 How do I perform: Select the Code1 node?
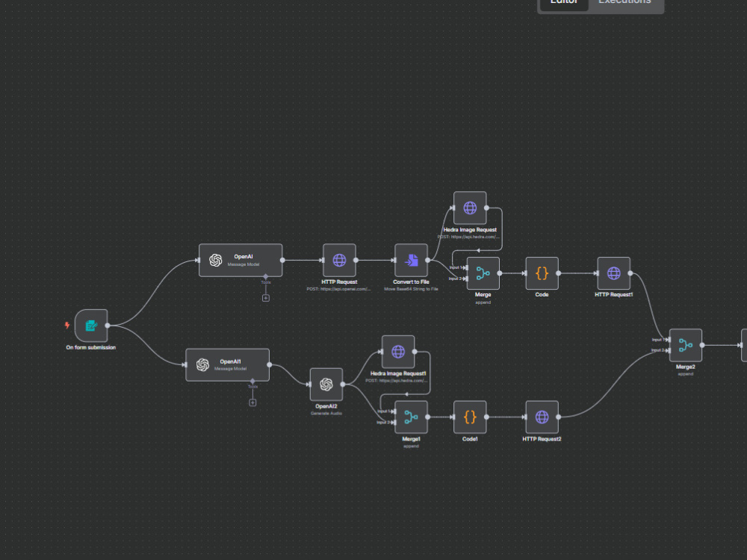click(470, 417)
